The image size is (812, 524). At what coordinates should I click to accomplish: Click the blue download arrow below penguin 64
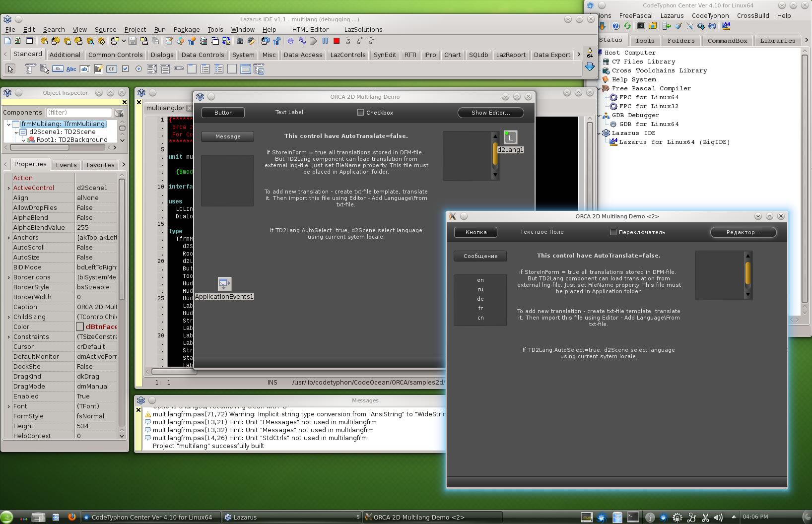[x=590, y=67]
